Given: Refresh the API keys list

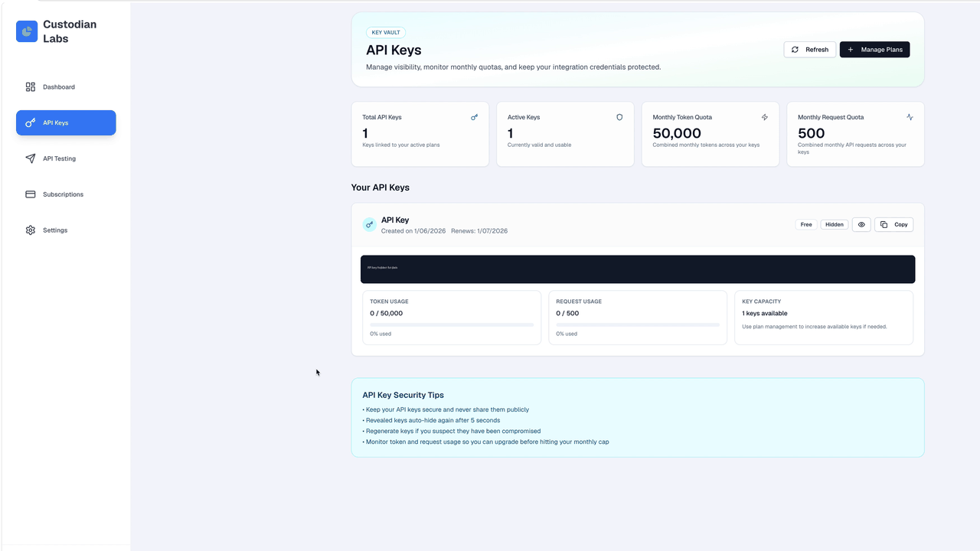Looking at the screenshot, I should point(810,50).
